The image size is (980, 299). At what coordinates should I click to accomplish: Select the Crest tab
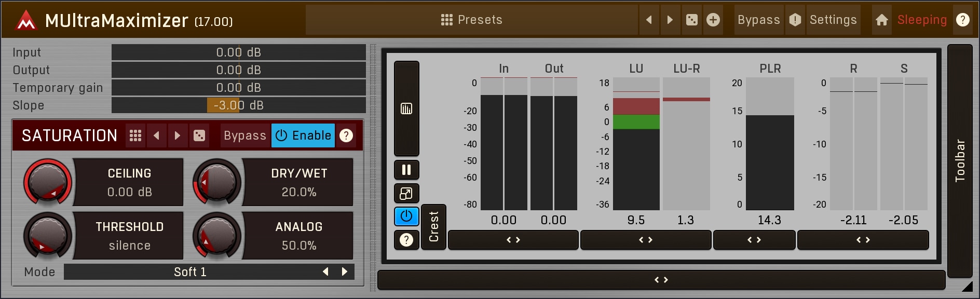433,227
